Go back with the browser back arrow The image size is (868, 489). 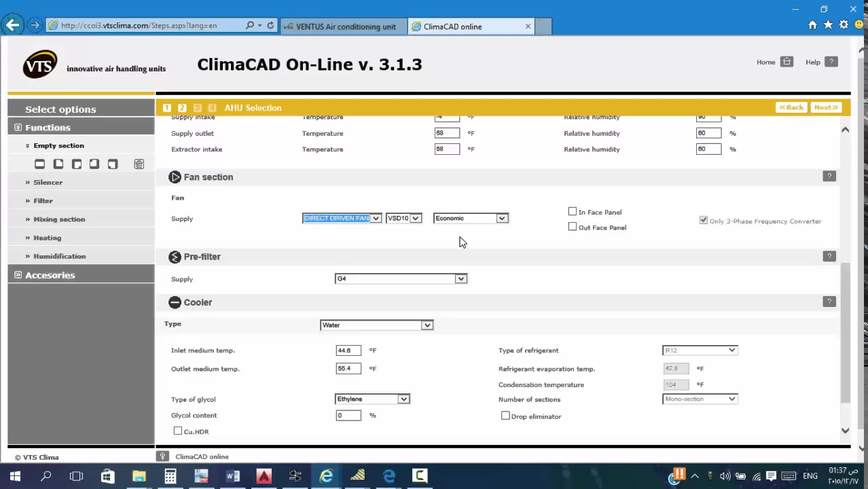[12, 25]
